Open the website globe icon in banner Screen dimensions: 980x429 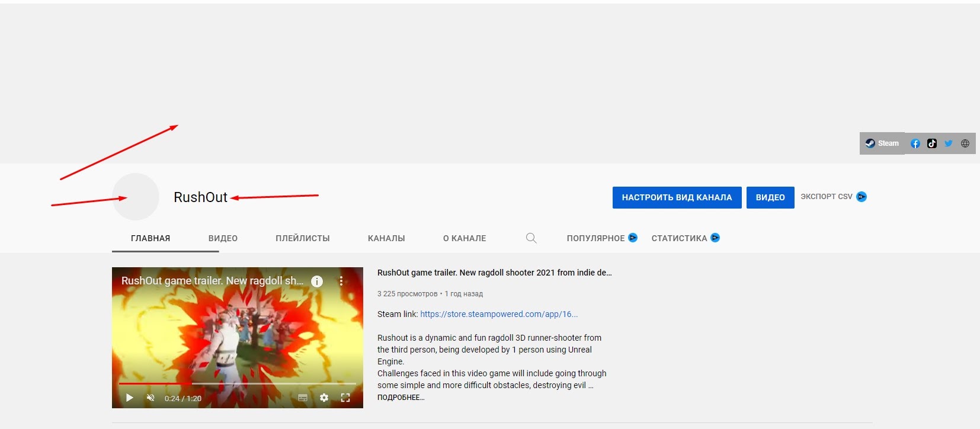[965, 143]
